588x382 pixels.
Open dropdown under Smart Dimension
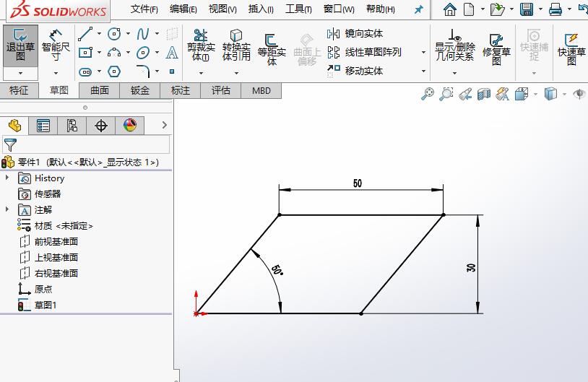point(56,73)
